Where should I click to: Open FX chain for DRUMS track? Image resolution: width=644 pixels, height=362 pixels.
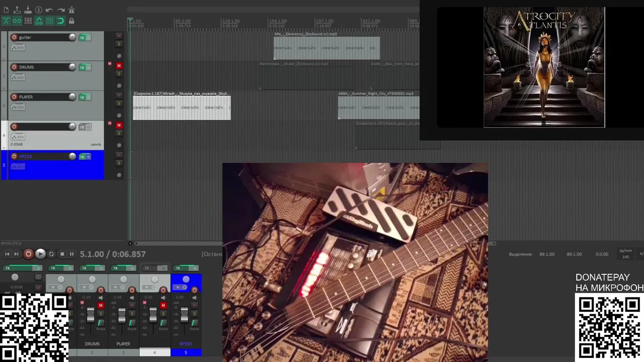[82, 67]
